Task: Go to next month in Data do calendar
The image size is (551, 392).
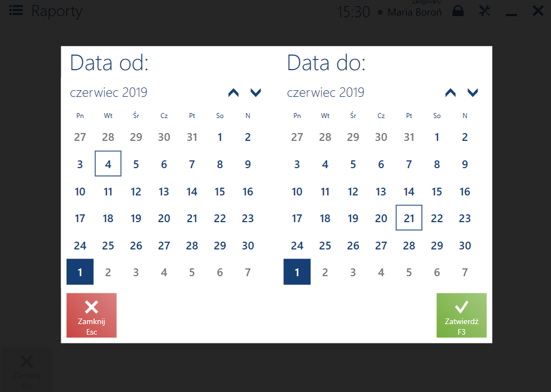Action: tap(473, 93)
